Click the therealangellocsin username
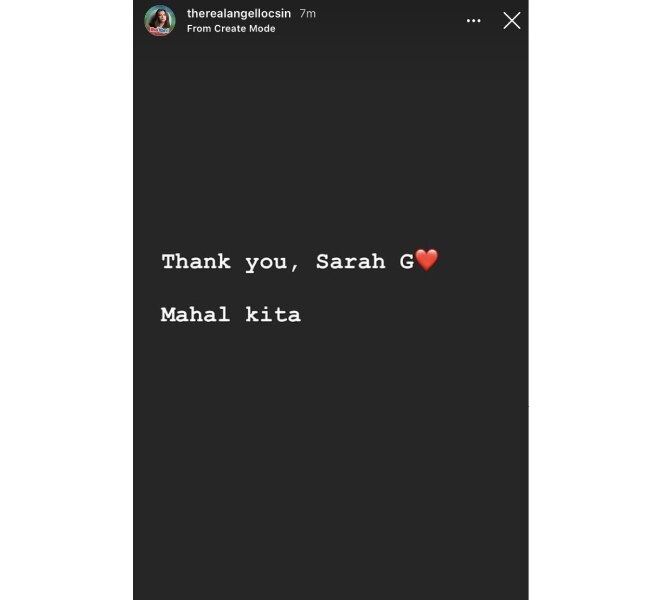Viewport: 660px width, 600px height. pos(239,13)
